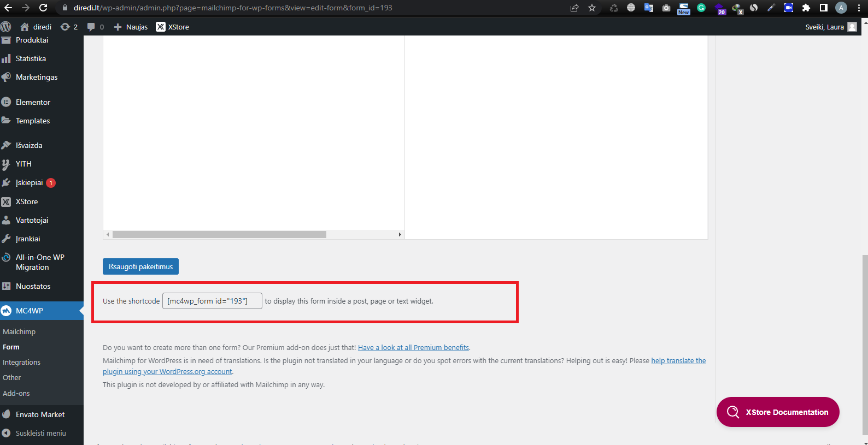Viewport: 868px width, 445px height.
Task: Open the XStore admin bar menu
Action: [173, 27]
